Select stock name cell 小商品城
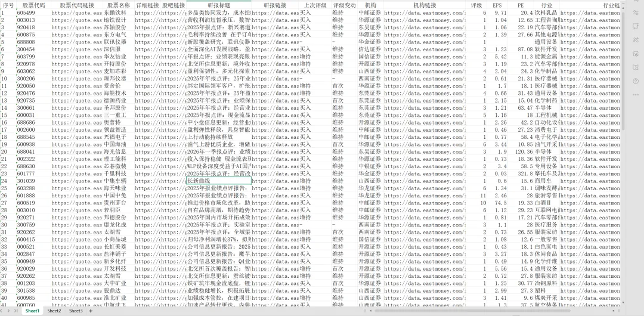Image resolution: width=644 pixels, height=316 pixels. 118,239
